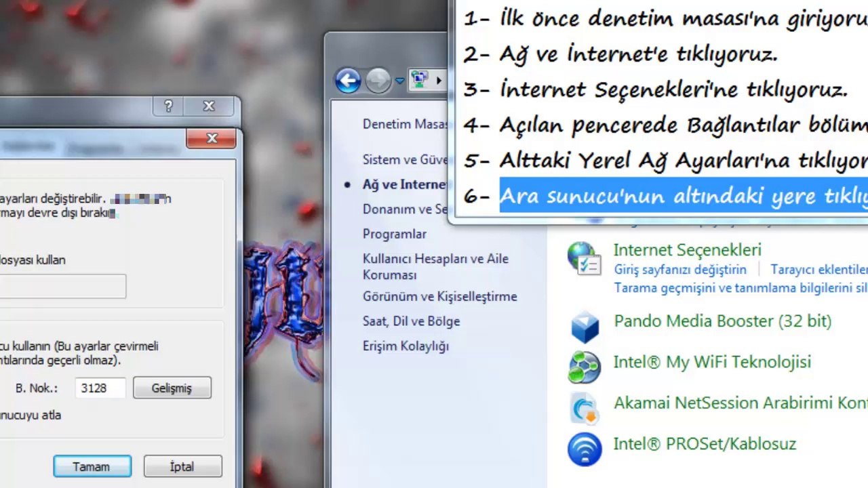
Task: Open Internet Seçenekleri heading
Action: coord(687,250)
